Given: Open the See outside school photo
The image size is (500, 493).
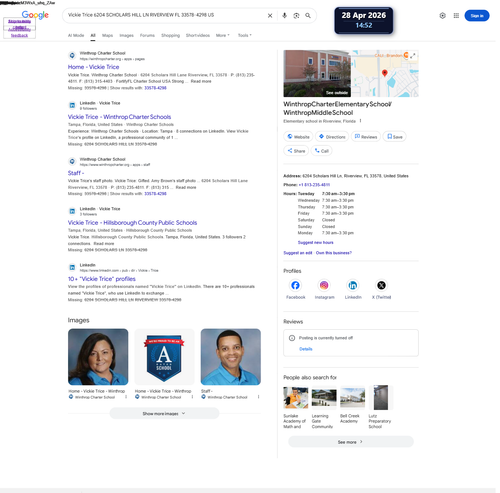Looking at the screenshot, I should [x=317, y=73].
